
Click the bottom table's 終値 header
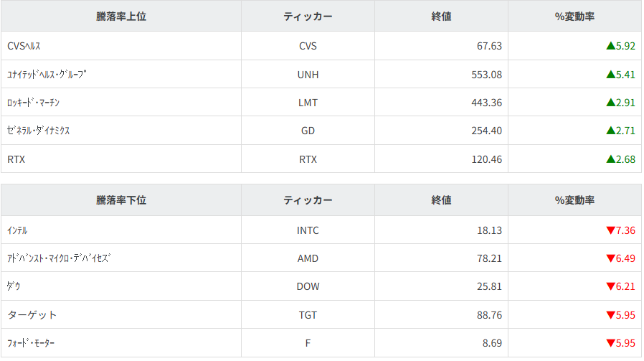click(441, 200)
